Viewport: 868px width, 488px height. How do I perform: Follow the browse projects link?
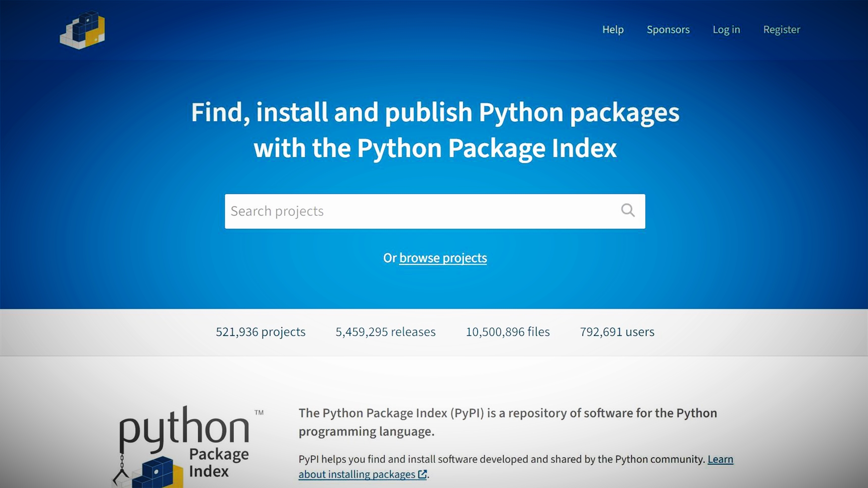tap(443, 258)
